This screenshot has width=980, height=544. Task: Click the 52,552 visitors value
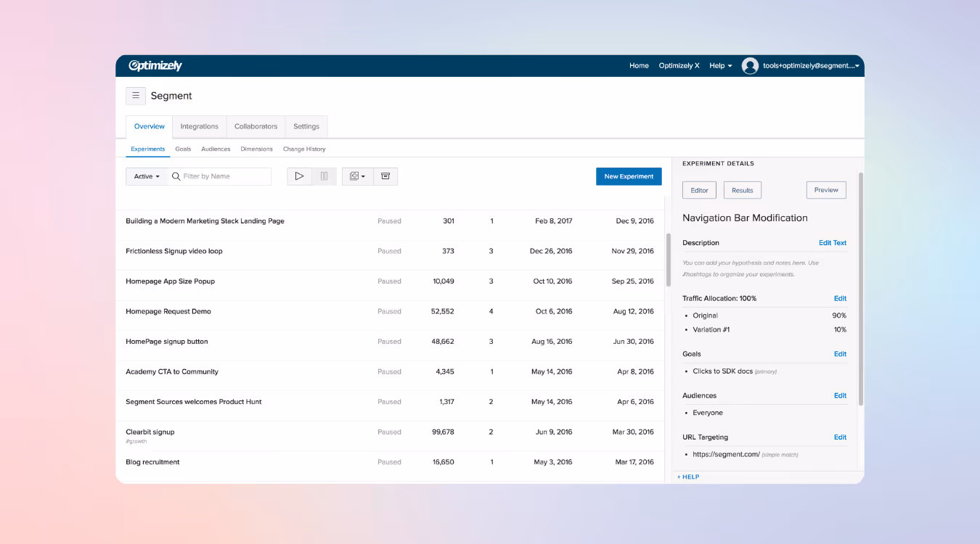point(442,311)
